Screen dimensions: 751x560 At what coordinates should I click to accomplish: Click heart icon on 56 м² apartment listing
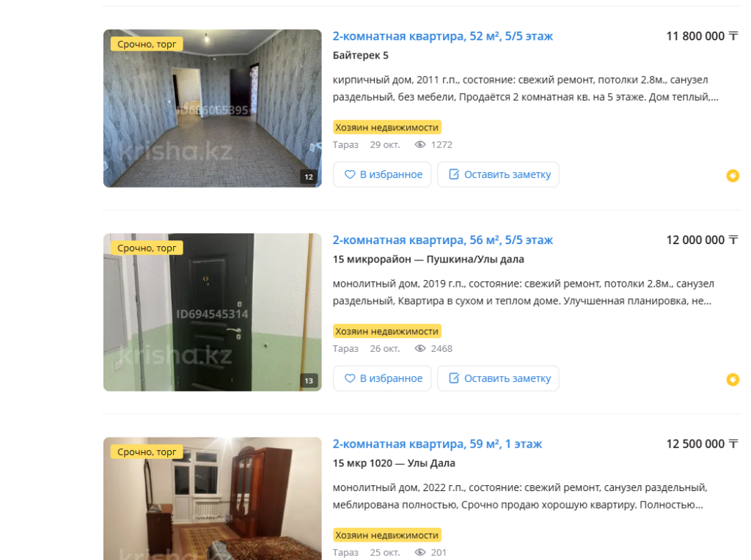click(350, 379)
